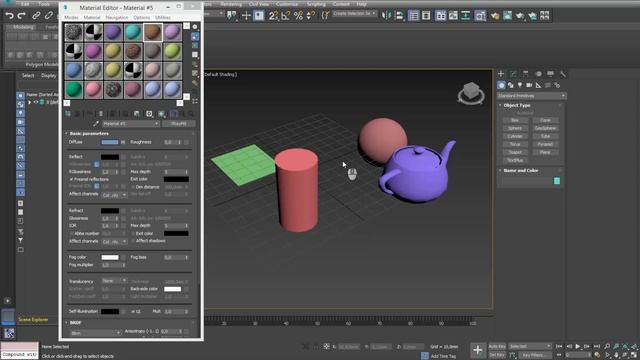Select the Geometry category circle icon

(x=501, y=85)
